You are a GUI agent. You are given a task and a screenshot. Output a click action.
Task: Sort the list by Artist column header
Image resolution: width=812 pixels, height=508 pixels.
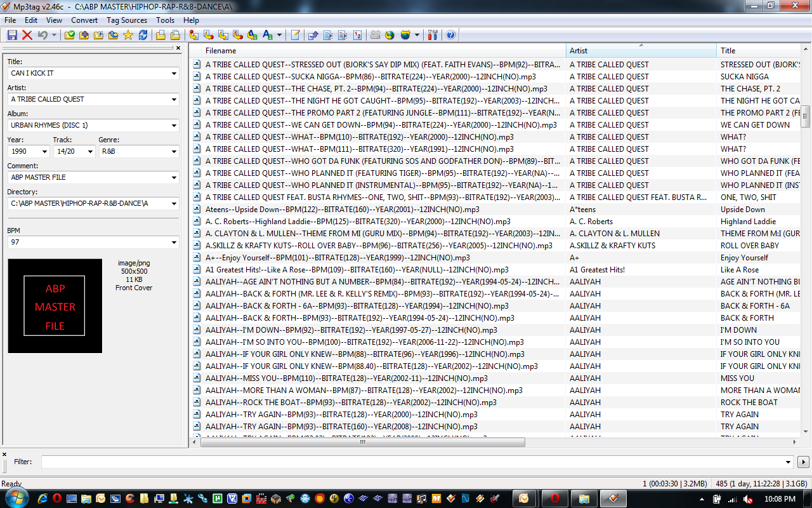click(641, 51)
